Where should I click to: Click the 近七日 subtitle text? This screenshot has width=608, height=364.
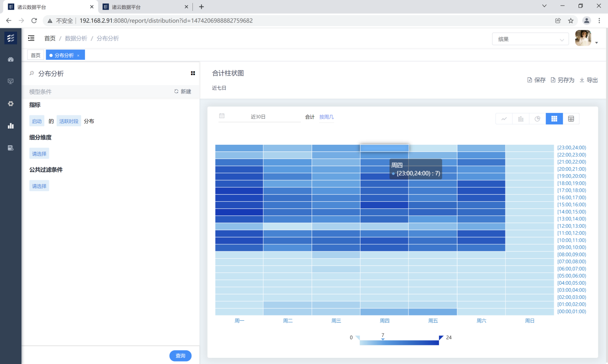[x=219, y=88]
